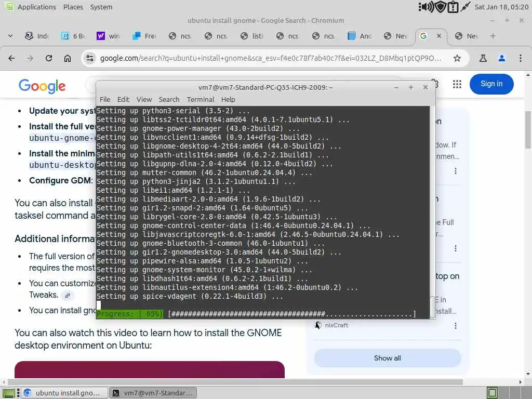Click the browser home icon
The image size is (532, 399).
point(68,58)
